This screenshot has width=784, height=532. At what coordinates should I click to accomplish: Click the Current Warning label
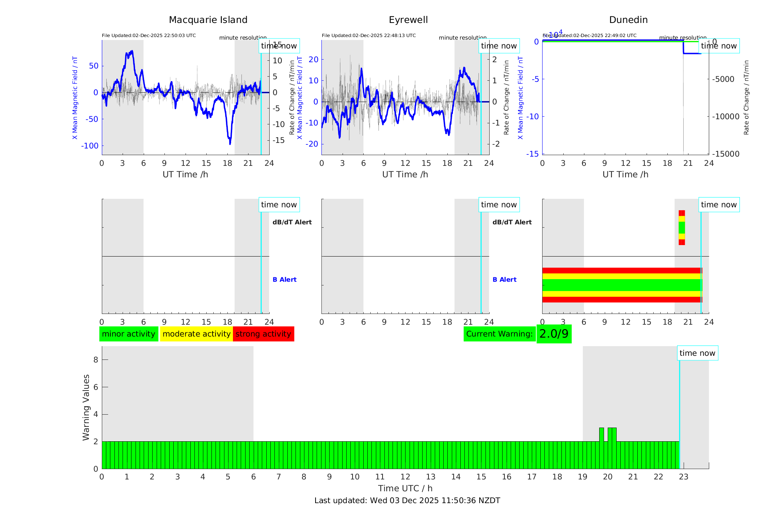pyautogui.click(x=499, y=334)
